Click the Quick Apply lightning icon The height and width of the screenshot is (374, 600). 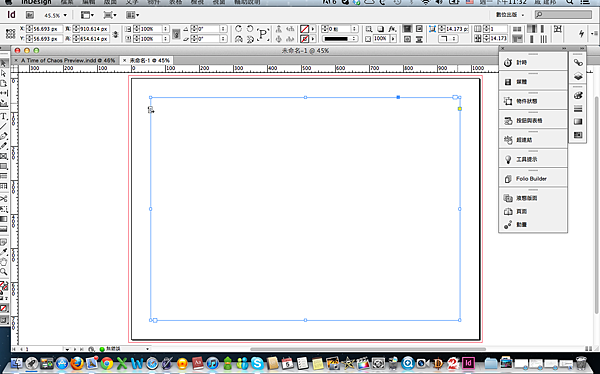click(x=581, y=34)
